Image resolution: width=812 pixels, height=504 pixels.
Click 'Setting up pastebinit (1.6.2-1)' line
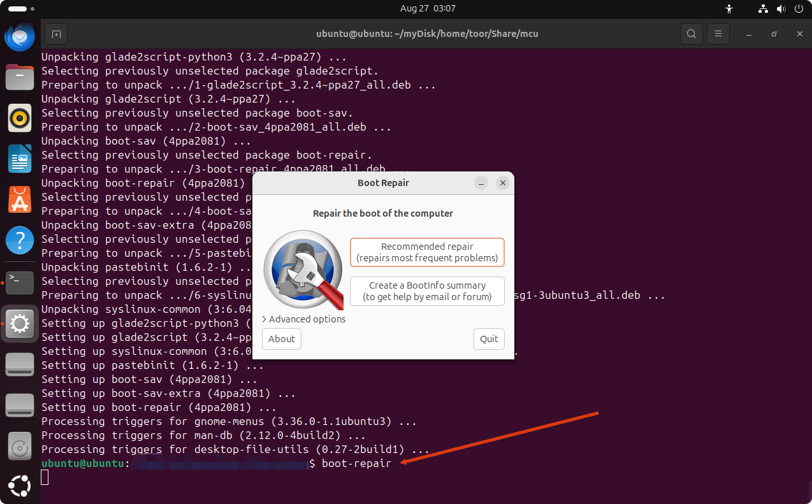click(153, 365)
